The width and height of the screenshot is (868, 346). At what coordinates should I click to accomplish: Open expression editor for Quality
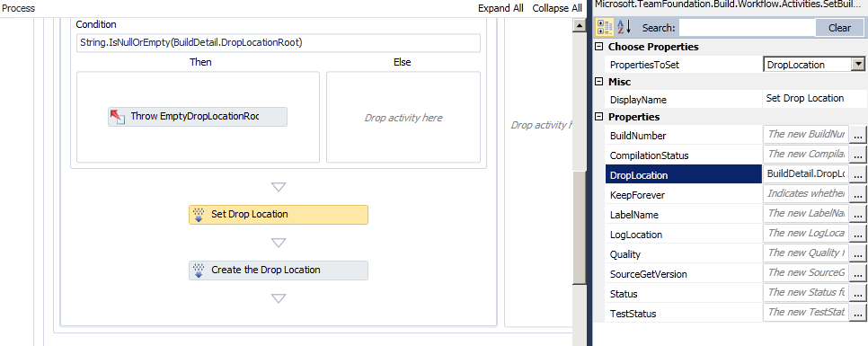[857, 254]
